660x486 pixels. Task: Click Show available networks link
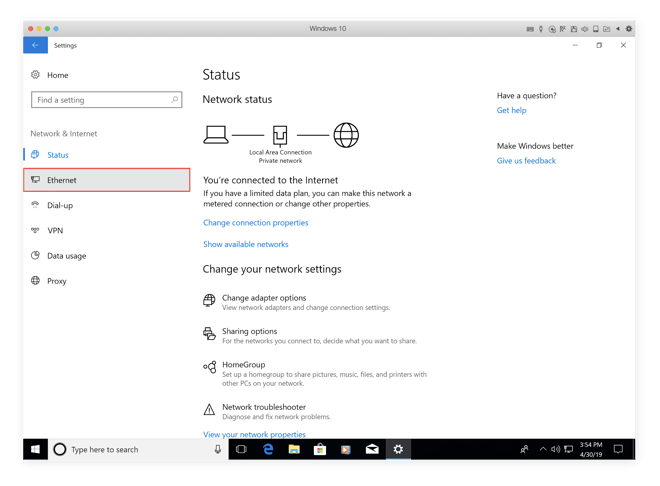coord(245,244)
